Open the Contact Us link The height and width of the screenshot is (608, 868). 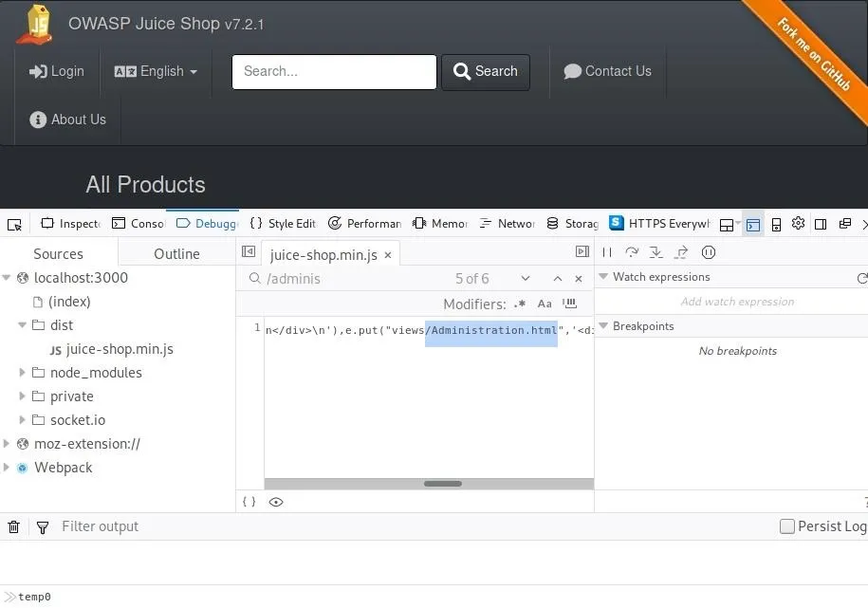608,71
